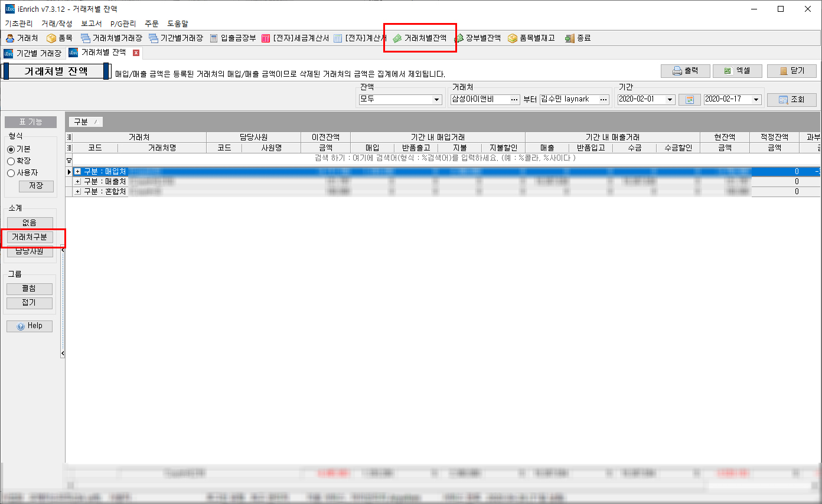Expand the 구분 : 혼합처 group
This screenshot has width=822, height=504.
click(x=77, y=191)
